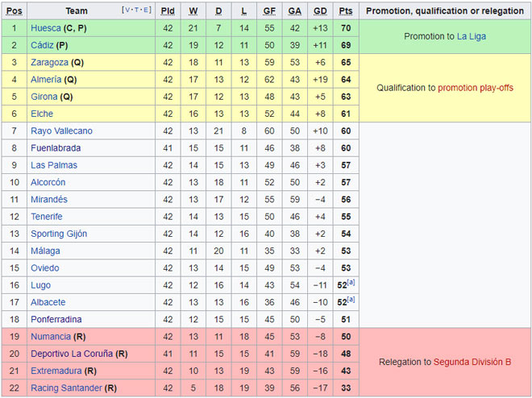Image resolution: width=532 pixels, height=398 pixels.
Task: Open the Segunda División B link
Action: tap(472, 362)
